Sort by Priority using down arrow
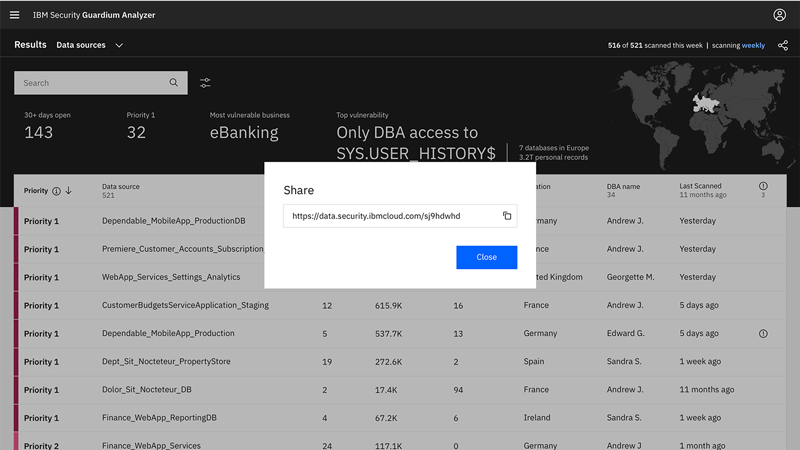800x450 pixels. 68,191
